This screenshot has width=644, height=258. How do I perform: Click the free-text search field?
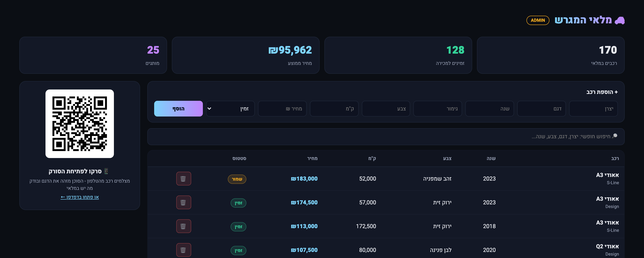(386, 136)
